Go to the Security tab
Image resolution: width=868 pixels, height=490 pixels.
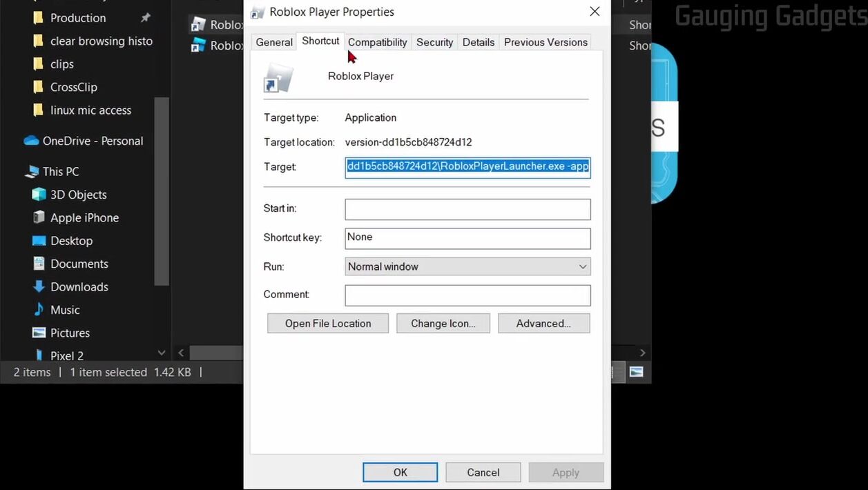[434, 42]
